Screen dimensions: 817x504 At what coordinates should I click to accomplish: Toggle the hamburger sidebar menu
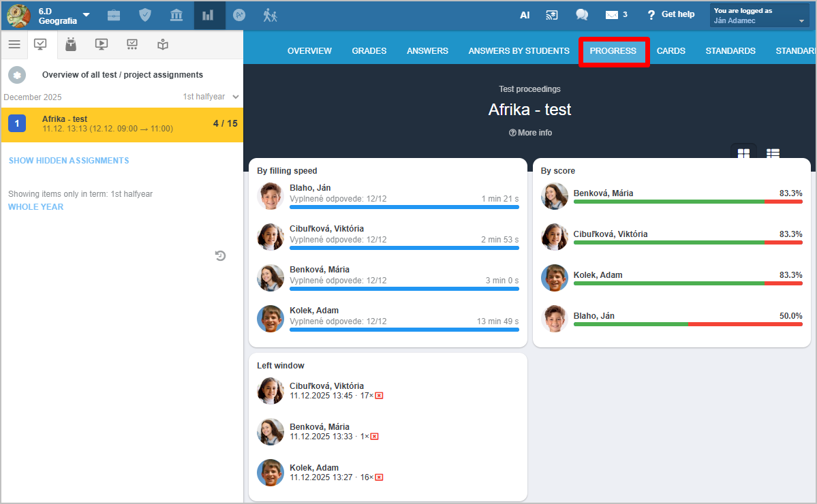coord(14,45)
